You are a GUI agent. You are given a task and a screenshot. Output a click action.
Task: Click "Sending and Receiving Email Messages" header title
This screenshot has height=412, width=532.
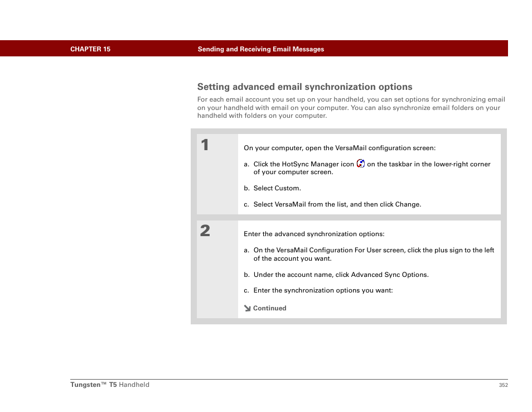click(260, 49)
